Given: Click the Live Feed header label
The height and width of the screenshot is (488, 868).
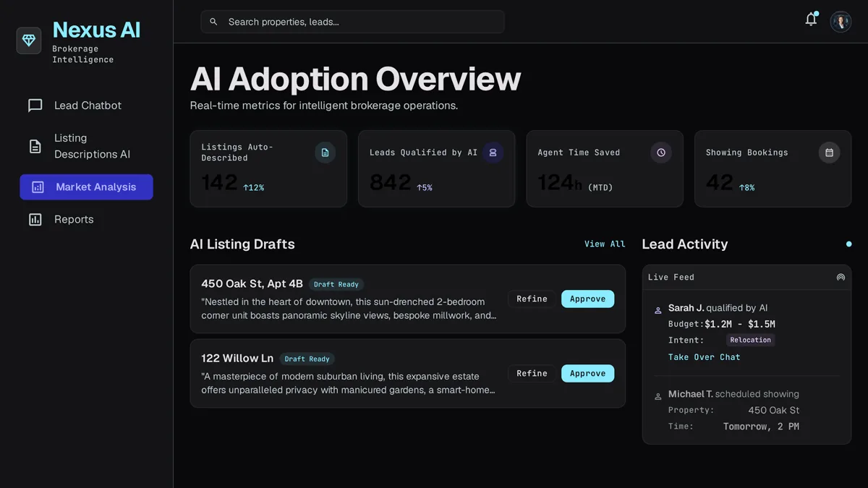Looking at the screenshot, I should point(671,278).
